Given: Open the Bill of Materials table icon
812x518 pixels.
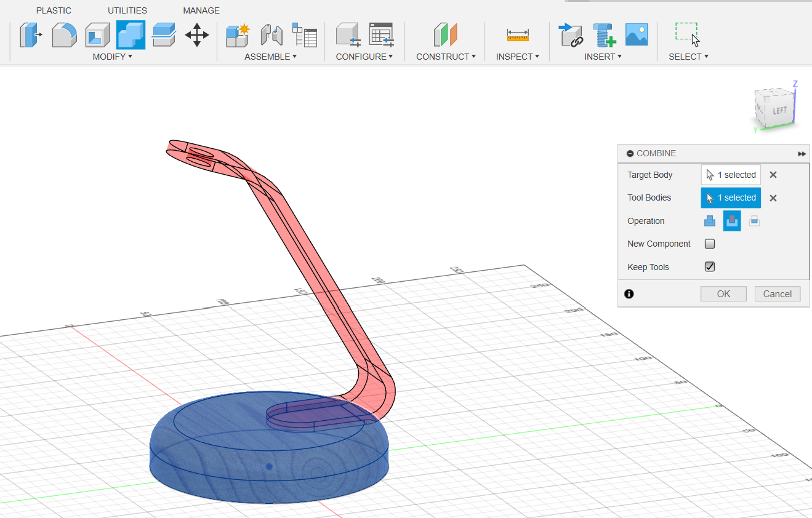Looking at the screenshot, I should click(x=305, y=35).
